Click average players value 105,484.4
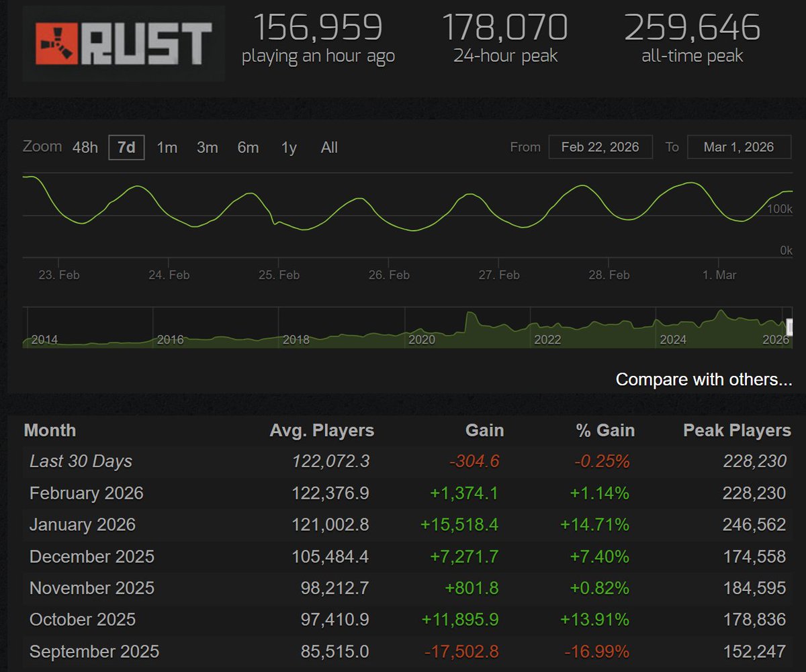Image resolution: width=806 pixels, height=672 pixels. [330, 557]
